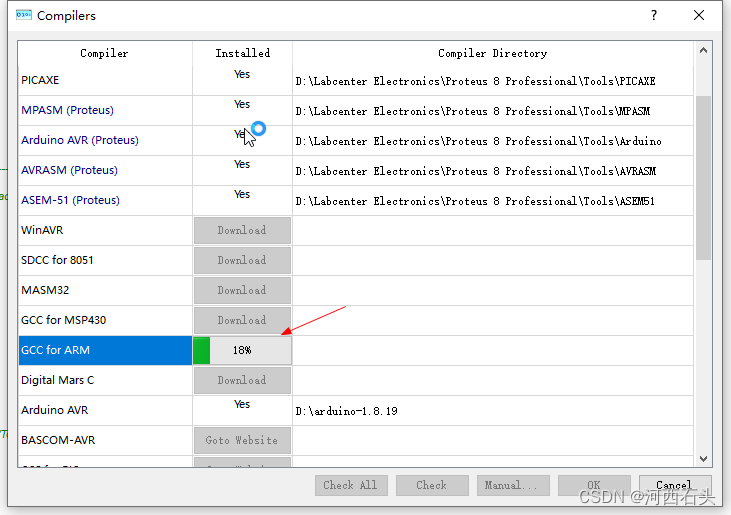Image resolution: width=731 pixels, height=515 pixels.
Task: Select the BASCOM-AVR compiler name
Action: [58, 440]
